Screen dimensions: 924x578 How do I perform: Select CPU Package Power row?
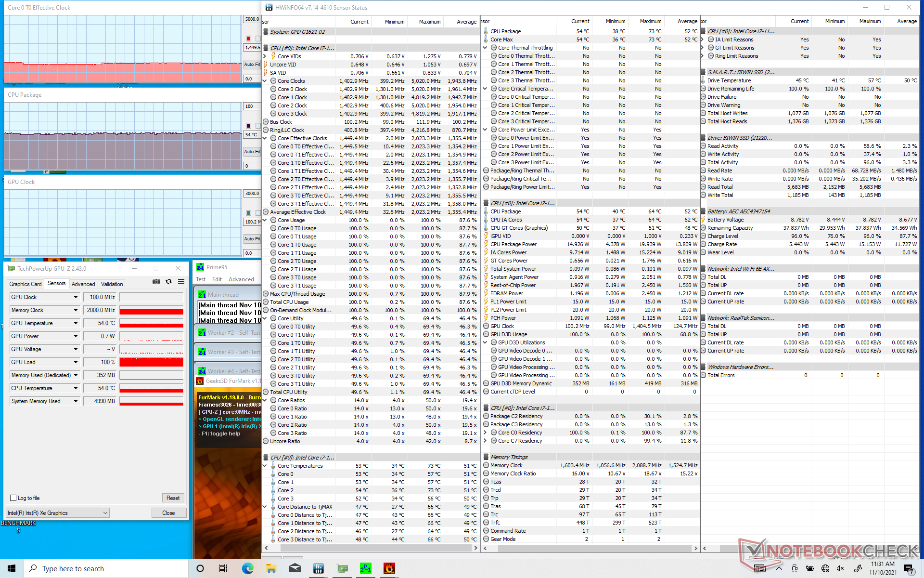(591, 244)
